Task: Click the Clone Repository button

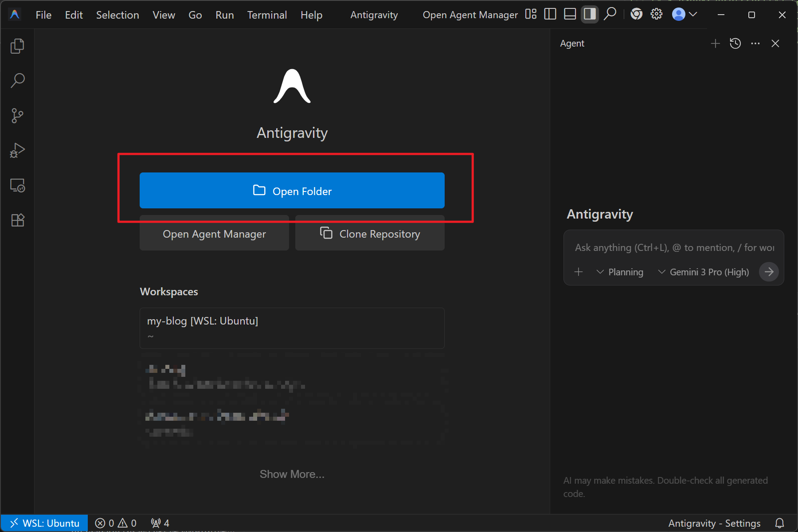Action: (x=370, y=234)
